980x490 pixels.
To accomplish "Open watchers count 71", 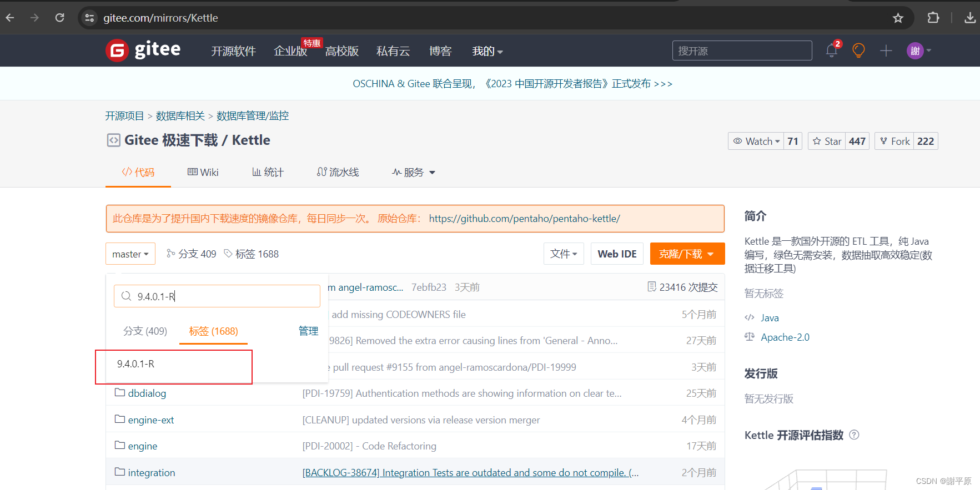I will coord(793,141).
